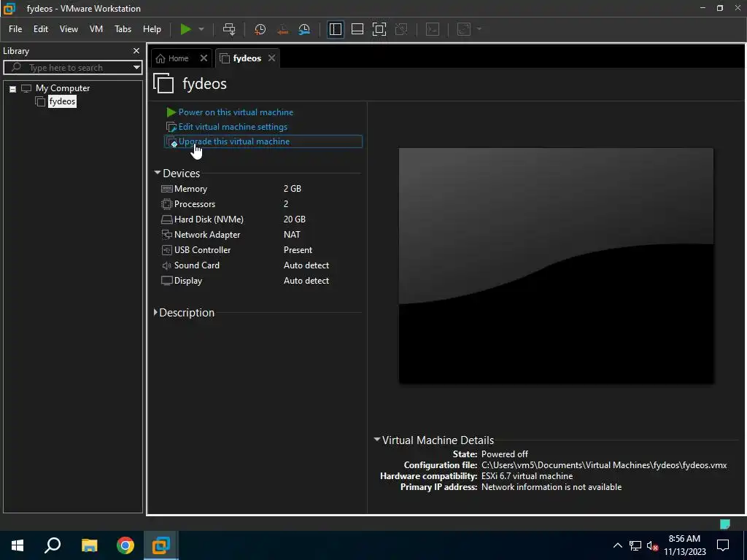The width and height of the screenshot is (747, 560).
Task: Show hidden system tray icons
Action: tap(617, 545)
